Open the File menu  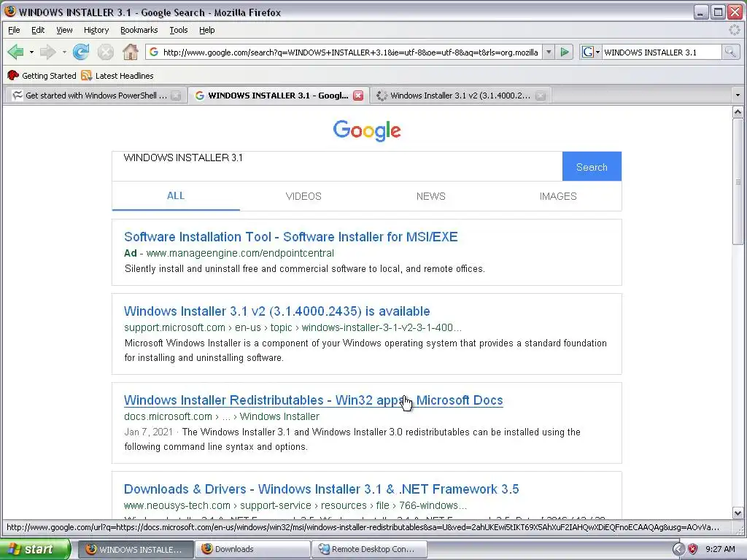pos(14,30)
